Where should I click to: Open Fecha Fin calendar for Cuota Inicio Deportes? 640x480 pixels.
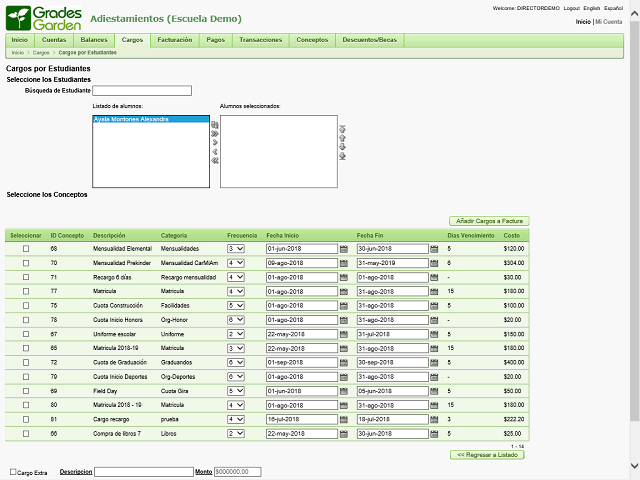coord(434,377)
